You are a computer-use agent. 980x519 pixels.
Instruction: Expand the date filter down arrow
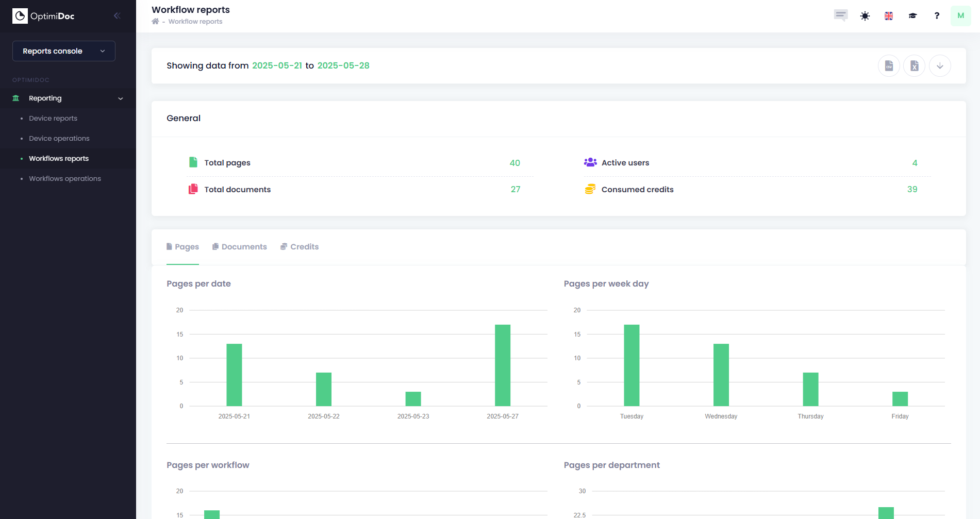(x=940, y=66)
